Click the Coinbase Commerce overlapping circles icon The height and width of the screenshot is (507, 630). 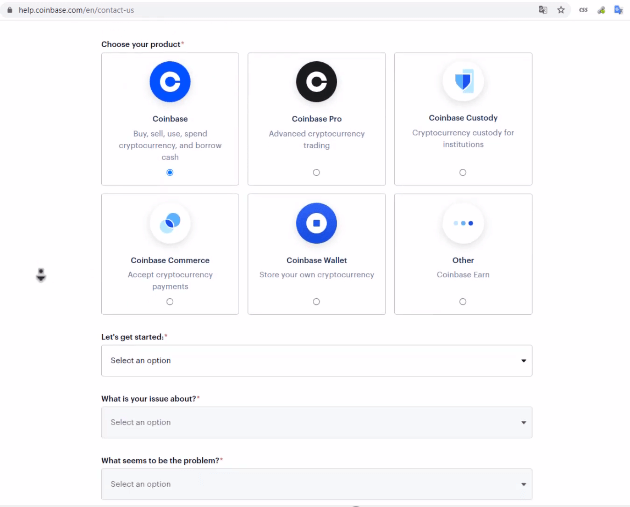click(170, 223)
